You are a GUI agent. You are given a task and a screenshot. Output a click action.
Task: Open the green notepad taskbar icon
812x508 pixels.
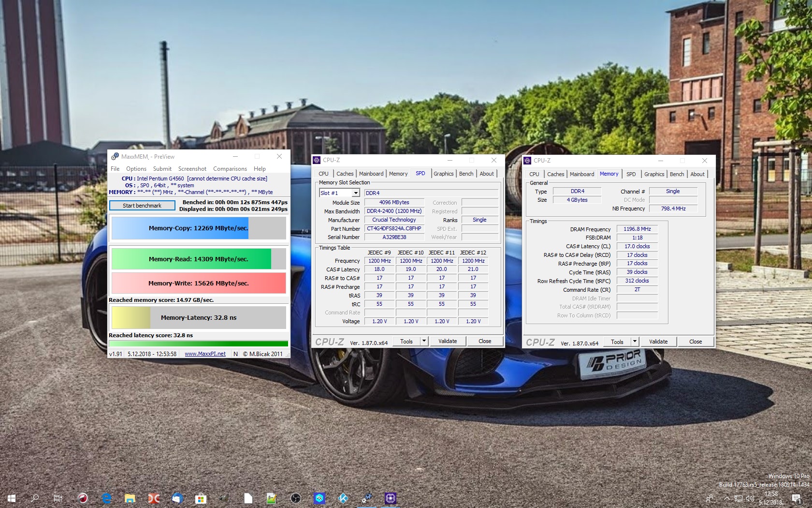pos(272,498)
